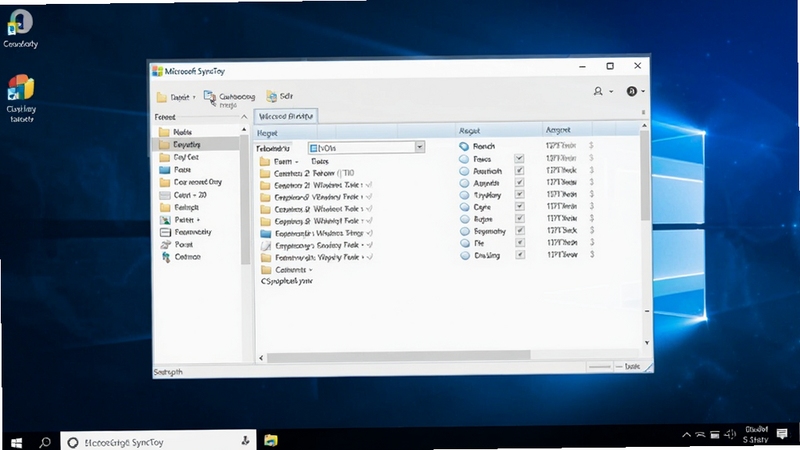Screen dimensions: 800x450
Task: Click the system tray clock
Action: 756,434
